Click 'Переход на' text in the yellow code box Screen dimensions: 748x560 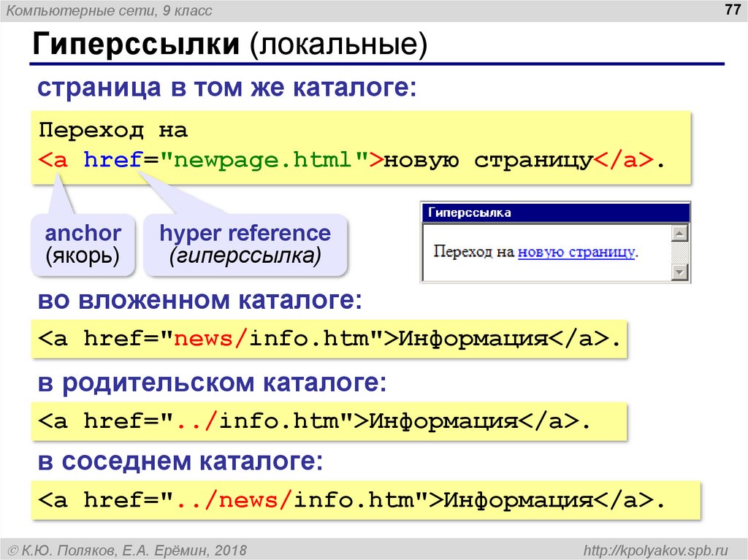coord(113,130)
